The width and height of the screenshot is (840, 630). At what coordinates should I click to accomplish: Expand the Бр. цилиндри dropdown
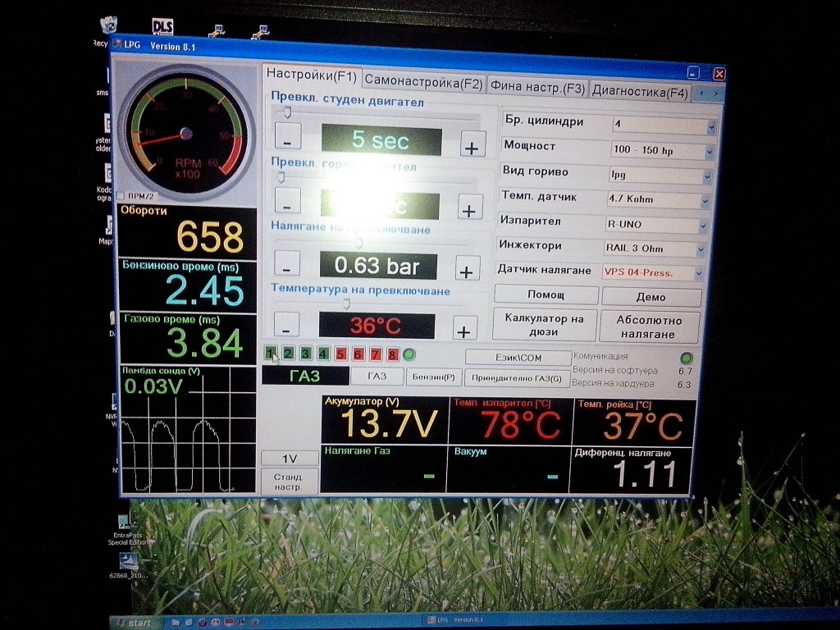(711, 127)
